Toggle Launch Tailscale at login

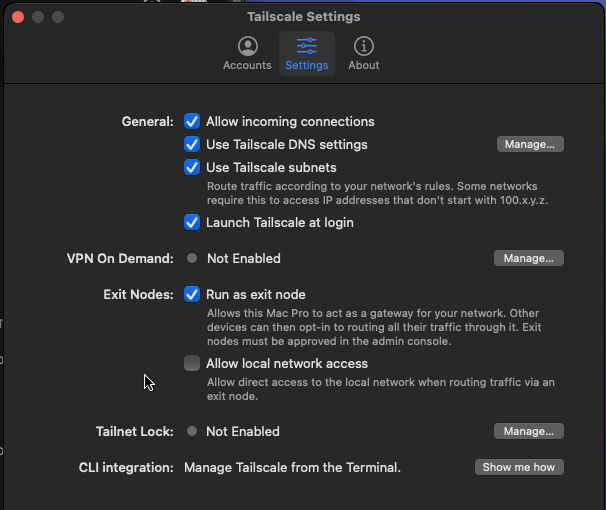pos(192,223)
